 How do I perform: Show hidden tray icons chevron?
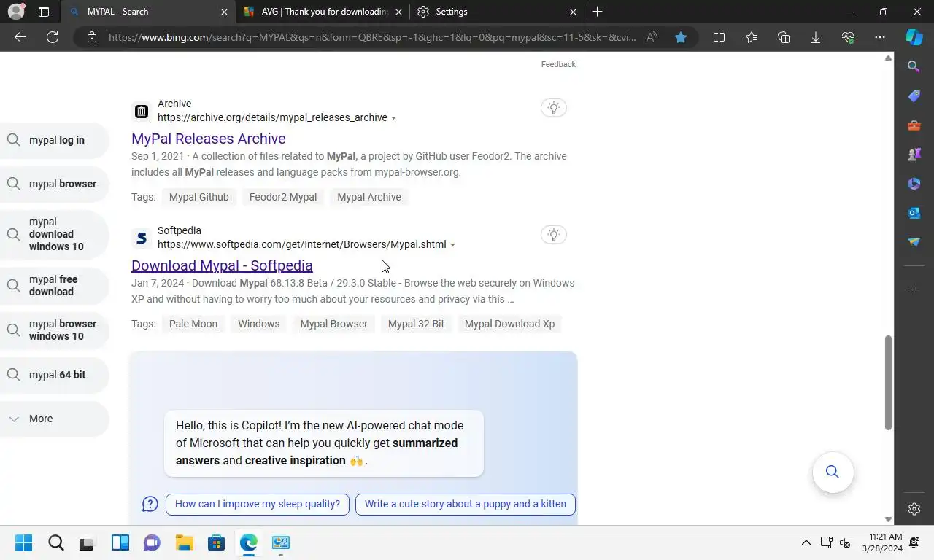(806, 542)
